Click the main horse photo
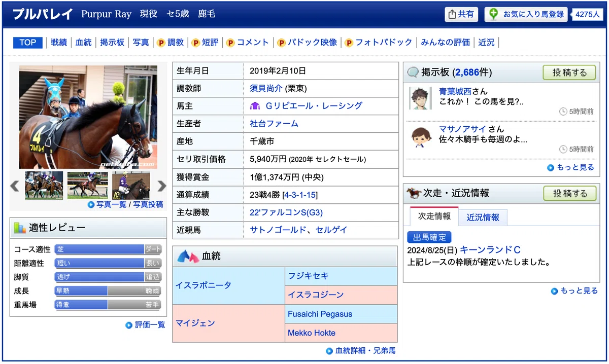The height and width of the screenshot is (364, 609). point(88,117)
